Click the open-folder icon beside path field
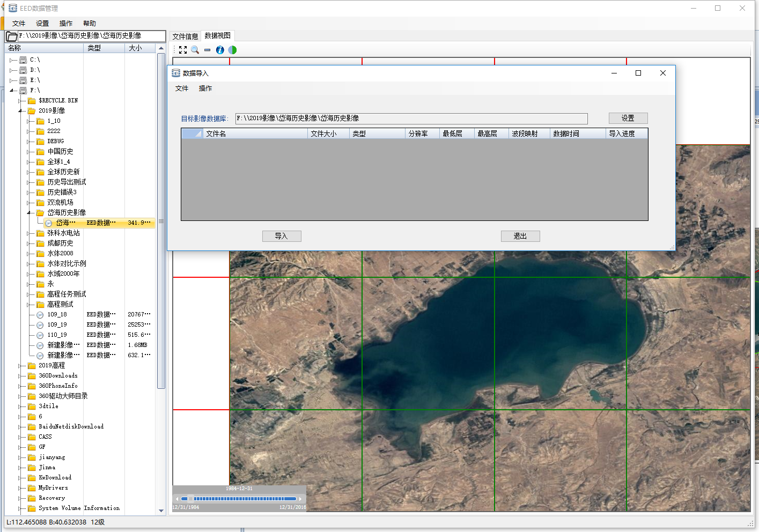The image size is (759, 532). click(11, 36)
